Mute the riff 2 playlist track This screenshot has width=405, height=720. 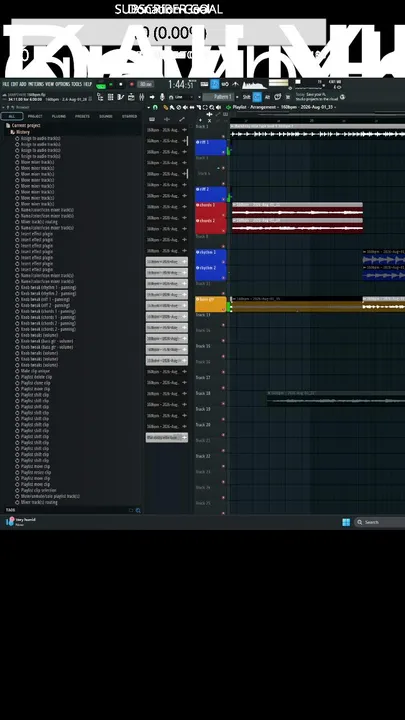point(224,199)
